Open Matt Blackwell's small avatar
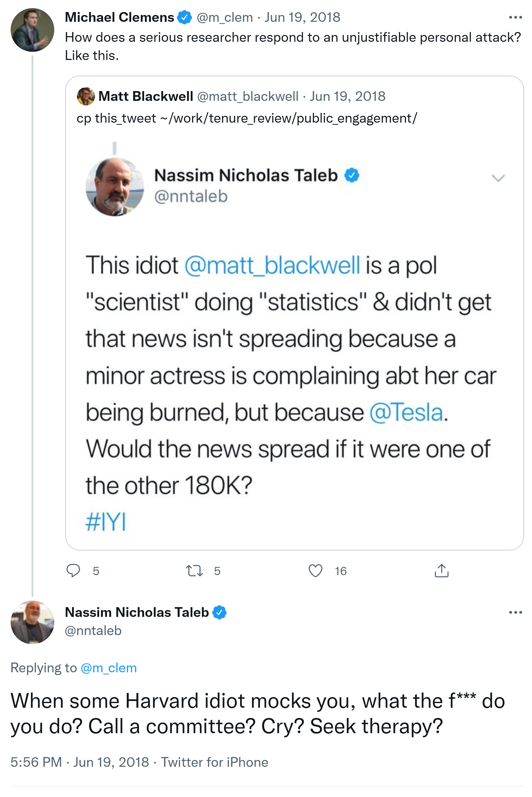This screenshot has height=797, width=532. 86,97
